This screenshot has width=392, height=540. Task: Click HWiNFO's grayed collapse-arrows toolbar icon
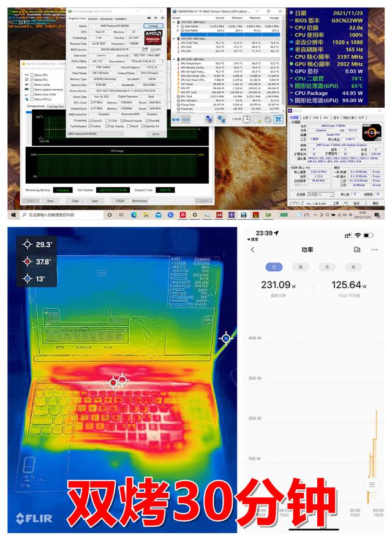186,119
